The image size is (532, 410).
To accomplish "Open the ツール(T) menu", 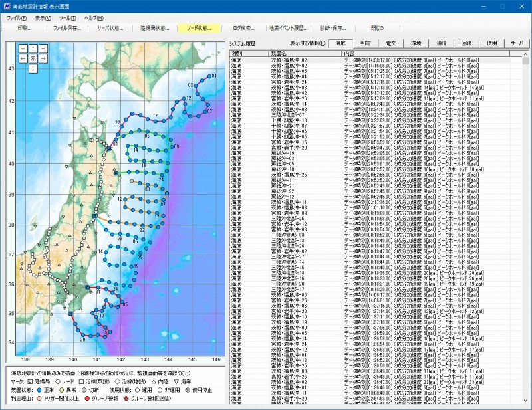I will pos(68,18).
